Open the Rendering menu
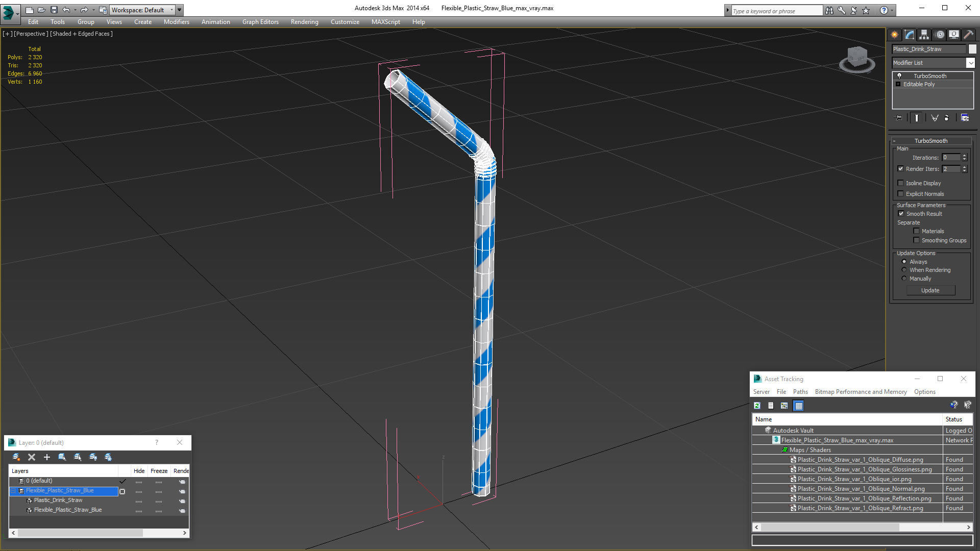Screen dimensions: 980x551 304,22
